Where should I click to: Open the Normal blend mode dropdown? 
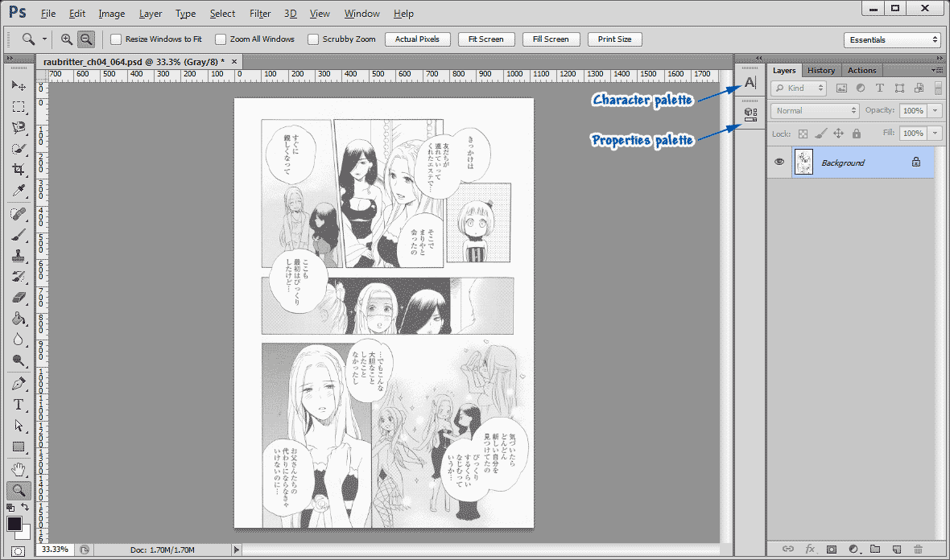pos(815,111)
